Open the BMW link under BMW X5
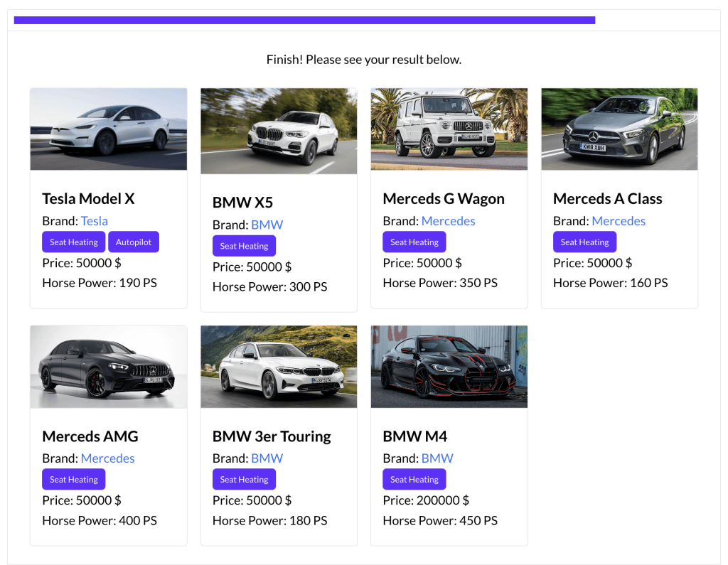The width and height of the screenshot is (728, 565). pyautogui.click(x=267, y=225)
